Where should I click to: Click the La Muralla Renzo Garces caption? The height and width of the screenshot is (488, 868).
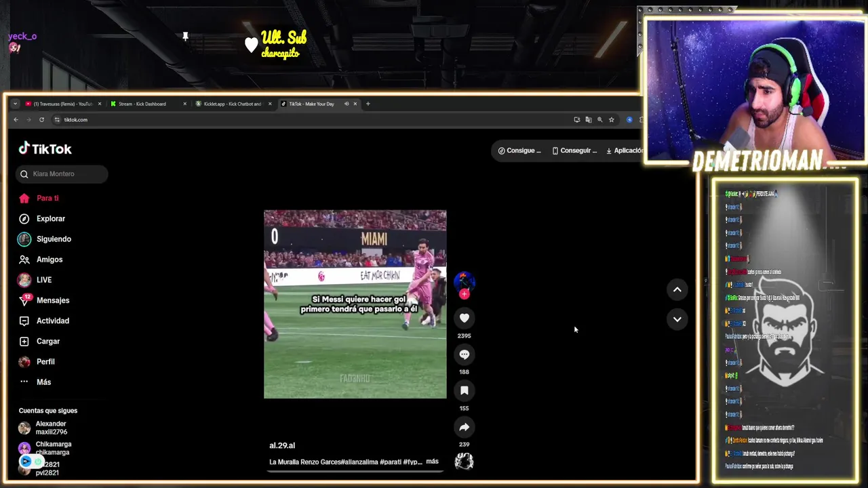pyautogui.click(x=346, y=462)
